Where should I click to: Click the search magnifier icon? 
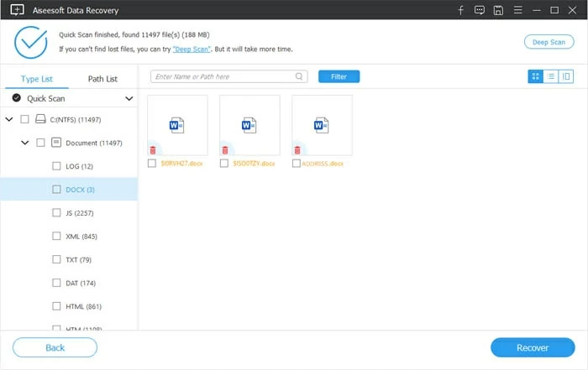(300, 76)
